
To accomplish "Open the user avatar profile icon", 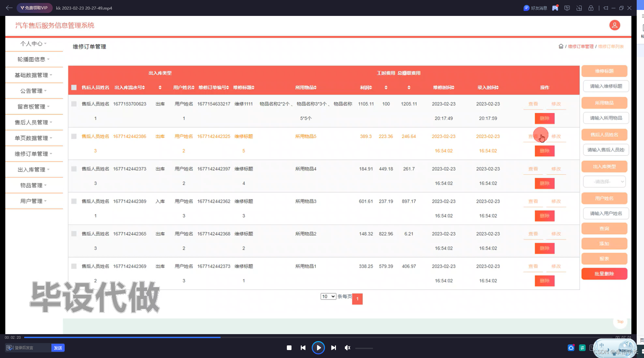I will click(x=614, y=25).
